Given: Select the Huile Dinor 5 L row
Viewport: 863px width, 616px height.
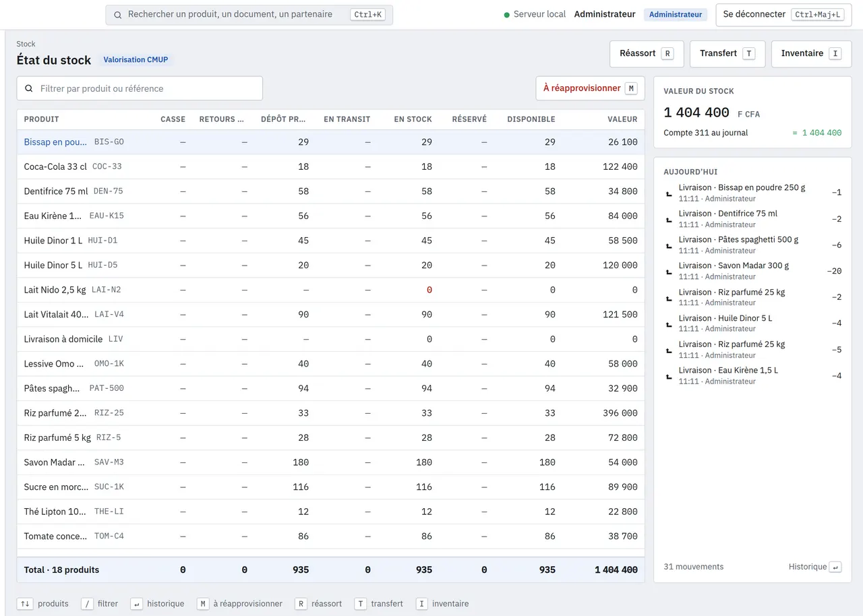Looking at the screenshot, I should tap(330, 265).
